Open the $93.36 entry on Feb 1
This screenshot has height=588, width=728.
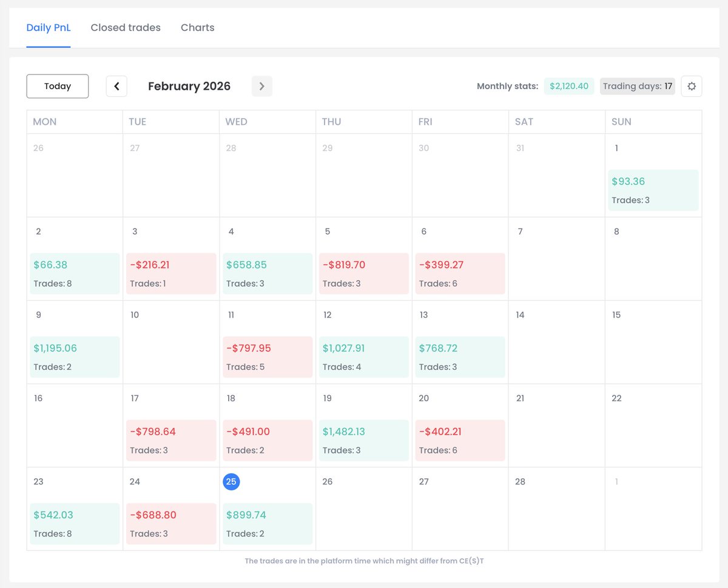(x=653, y=190)
